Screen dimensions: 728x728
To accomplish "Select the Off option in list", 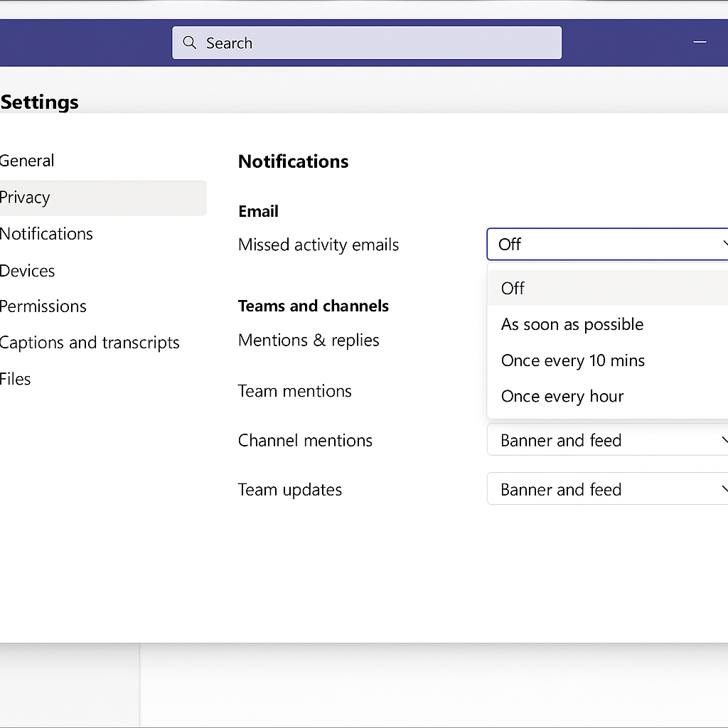I will tap(608, 289).
